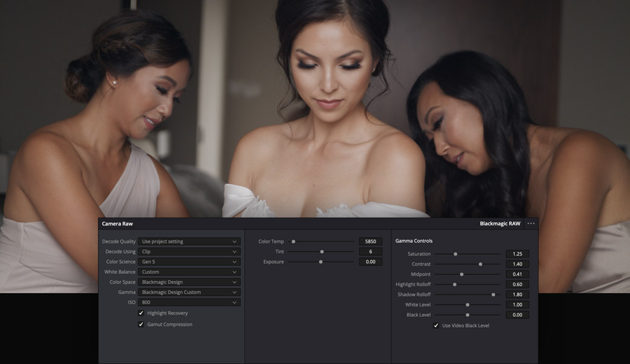Click the Saturation slider handle

pyautogui.click(x=456, y=254)
